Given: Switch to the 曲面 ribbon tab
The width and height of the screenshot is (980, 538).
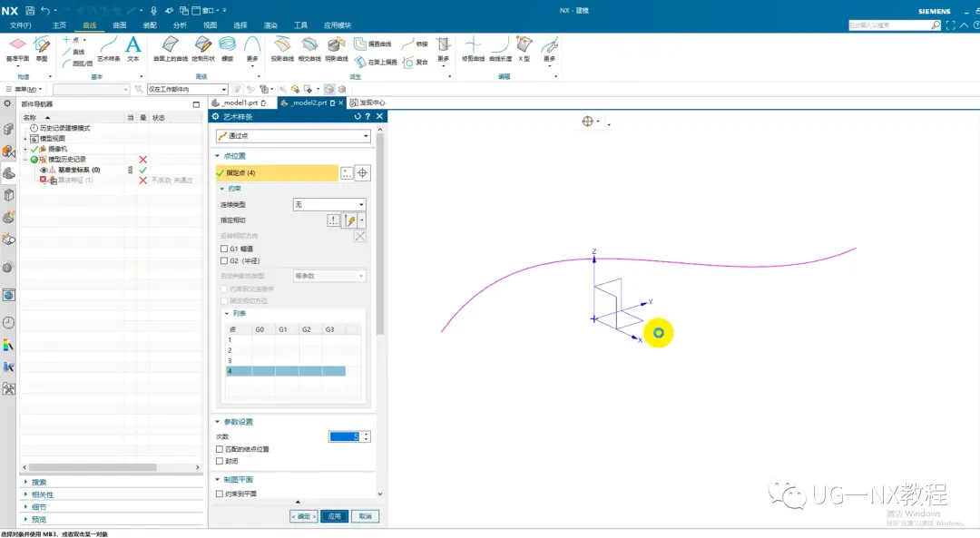Looking at the screenshot, I should [120, 25].
